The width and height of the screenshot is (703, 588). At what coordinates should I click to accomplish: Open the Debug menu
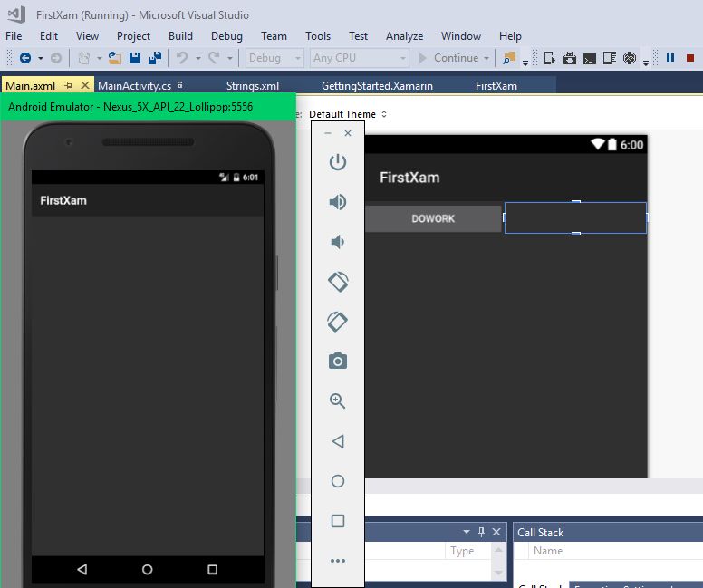click(x=226, y=36)
